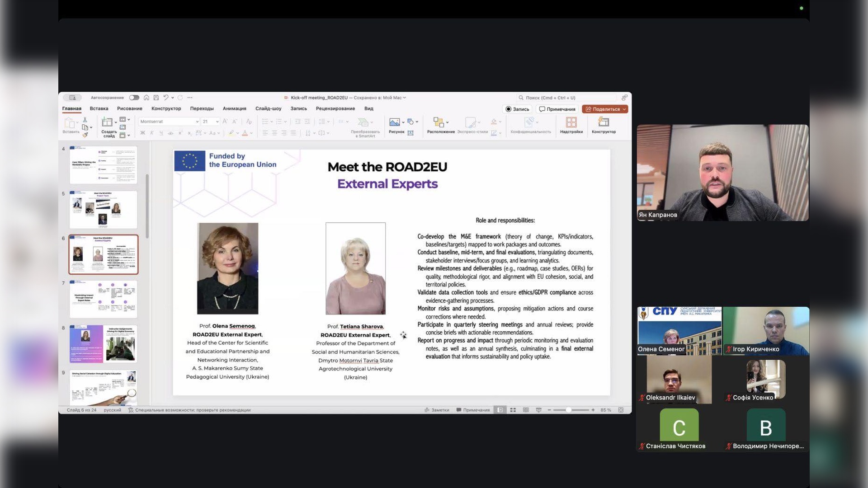Screen dimensions: 868x488
Task: Open the font size 21 dropdown
Action: [x=217, y=122]
